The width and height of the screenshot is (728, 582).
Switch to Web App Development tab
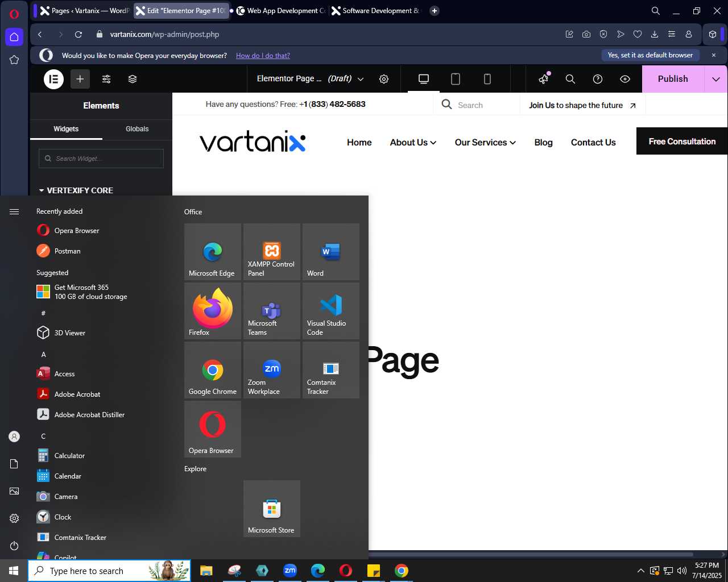pos(280,11)
